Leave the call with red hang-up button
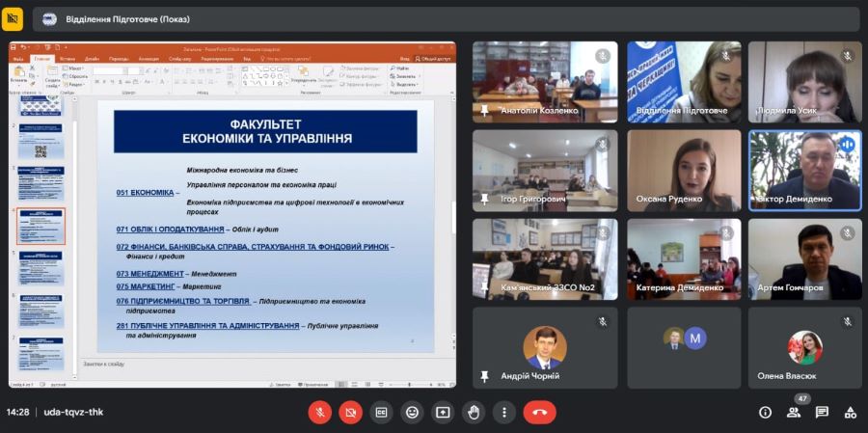Screen dimensions: 868x433 (540, 412)
